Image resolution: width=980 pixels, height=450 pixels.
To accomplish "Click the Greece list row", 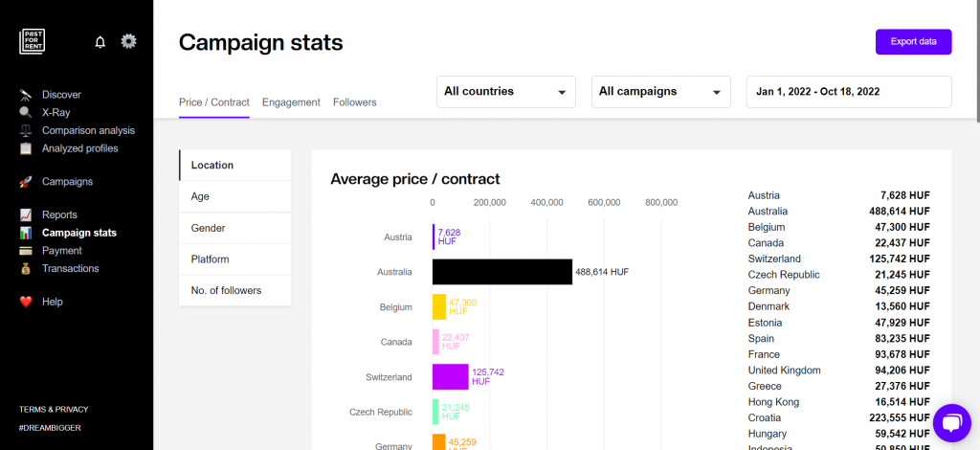I will (x=838, y=386).
